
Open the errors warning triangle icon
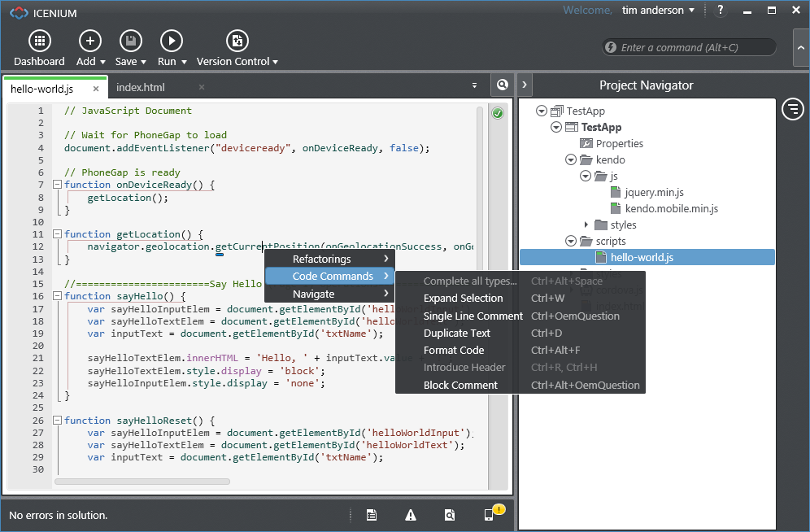coord(411,515)
